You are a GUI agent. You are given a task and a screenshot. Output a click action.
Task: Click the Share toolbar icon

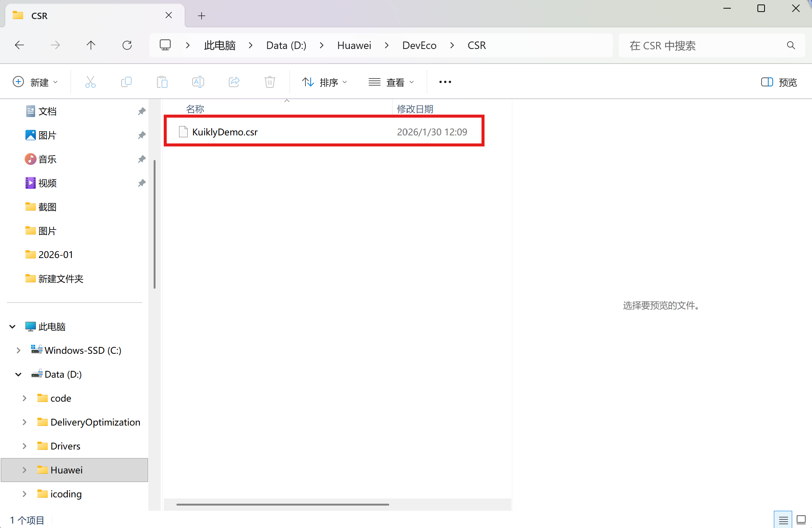pos(234,82)
